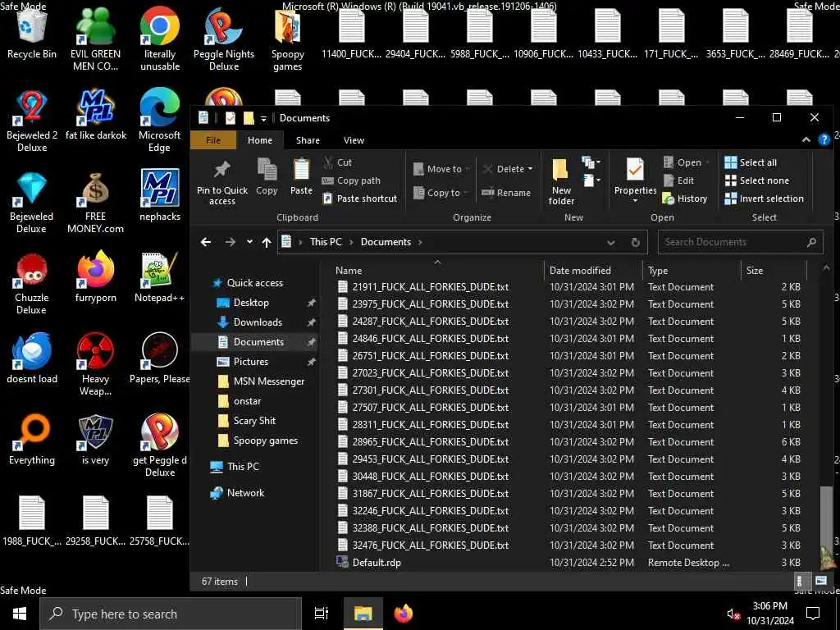Select the file starting with 21911 in Explorer
This screenshot has width=840, height=630.
(430, 286)
